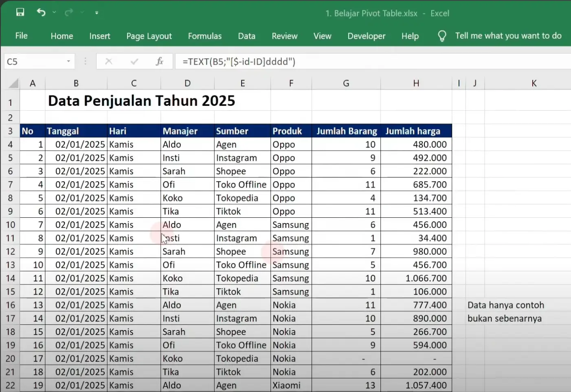Switch to the Review tab
The width and height of the screenshot is (571, 392).
[285, 36]
